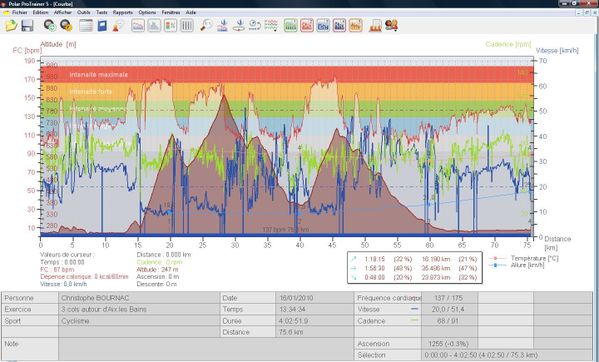Select the orange chart toolbar icon
This screenshot has width=599, height=362.
click(355, 26)
